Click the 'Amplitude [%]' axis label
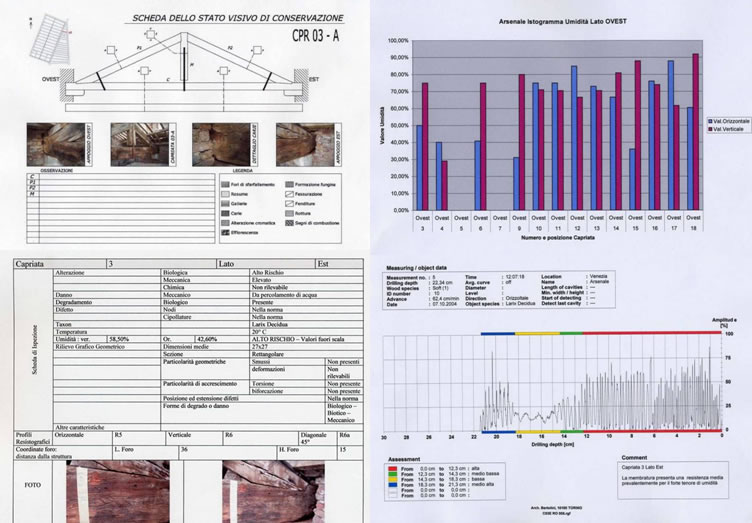 pos(724,322)
